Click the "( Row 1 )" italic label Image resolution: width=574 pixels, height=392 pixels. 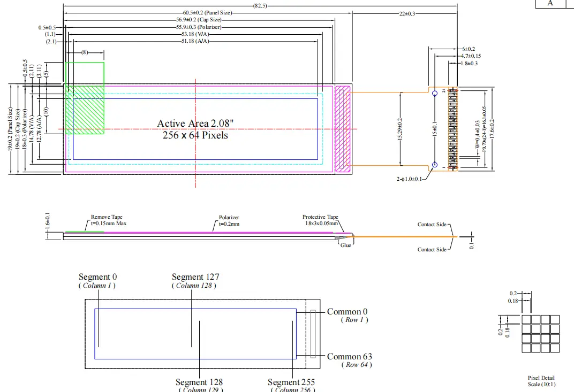[354, 320]
